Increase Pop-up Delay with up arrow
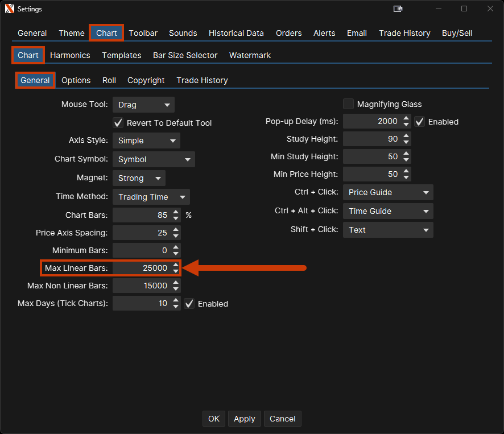This screenshot has height=434, width=504. [x=406, y=118]
